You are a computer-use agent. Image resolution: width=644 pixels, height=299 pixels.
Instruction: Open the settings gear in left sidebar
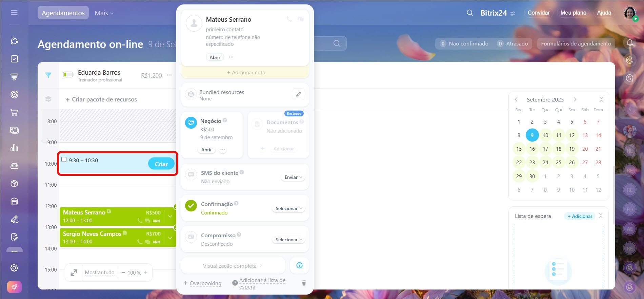[x=14, y=268]
